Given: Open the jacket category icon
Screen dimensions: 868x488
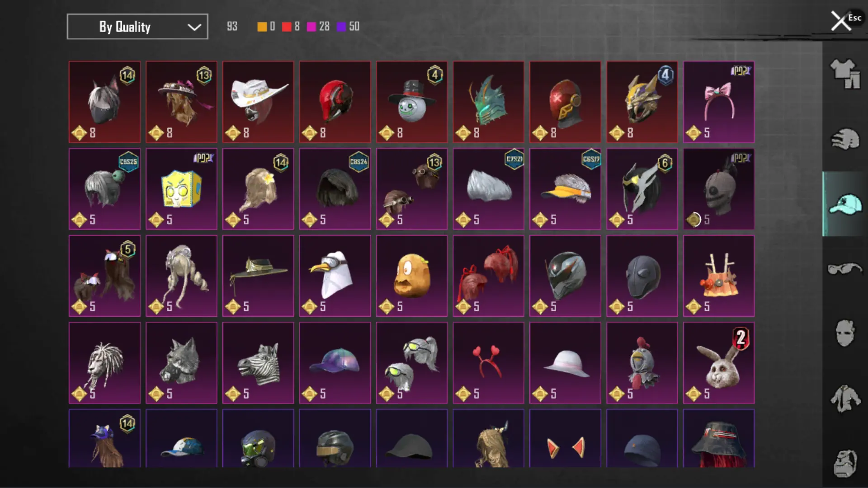Looking at the screenshot, I should [x=845, y=399].
